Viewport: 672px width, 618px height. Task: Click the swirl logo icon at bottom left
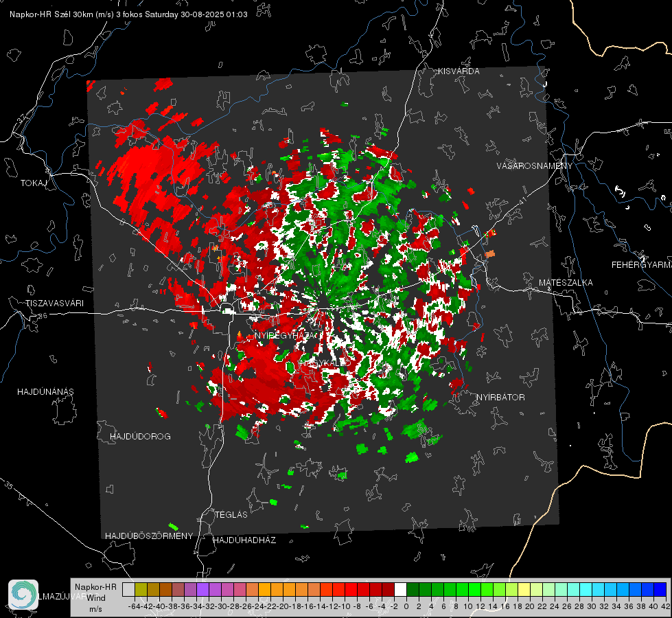[x=23, y=595]
